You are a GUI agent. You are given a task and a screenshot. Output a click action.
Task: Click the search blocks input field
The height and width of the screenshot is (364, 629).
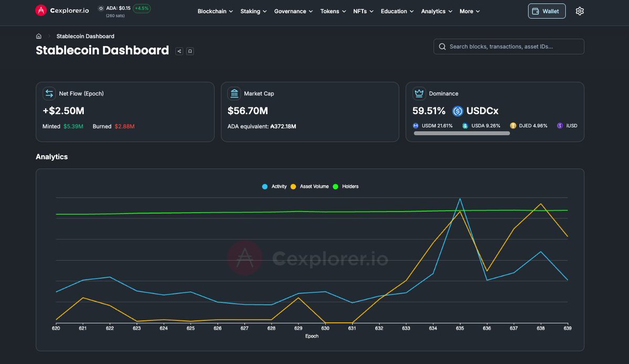pyautogui.click(x=509, y=47)
